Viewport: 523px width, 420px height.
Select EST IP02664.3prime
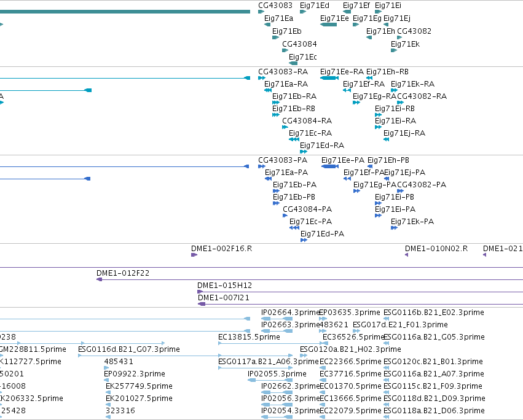click(x=290, y=313)
